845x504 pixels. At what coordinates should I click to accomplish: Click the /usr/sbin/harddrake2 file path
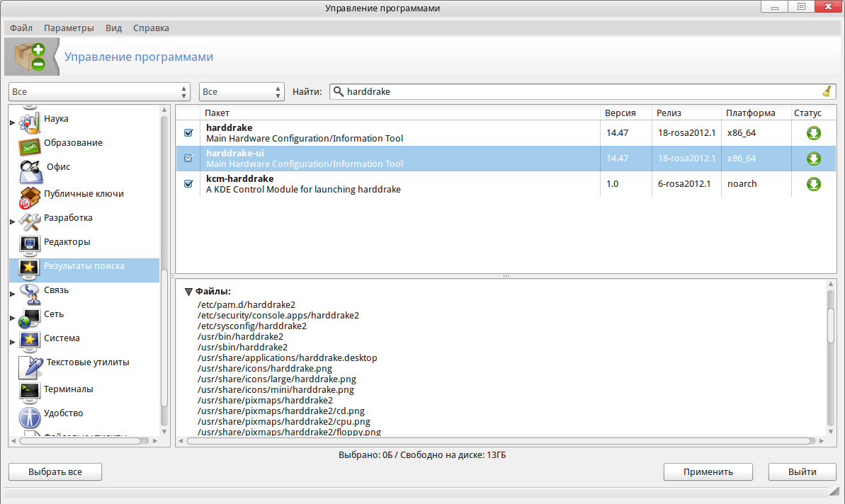click(x=242, y=348)
